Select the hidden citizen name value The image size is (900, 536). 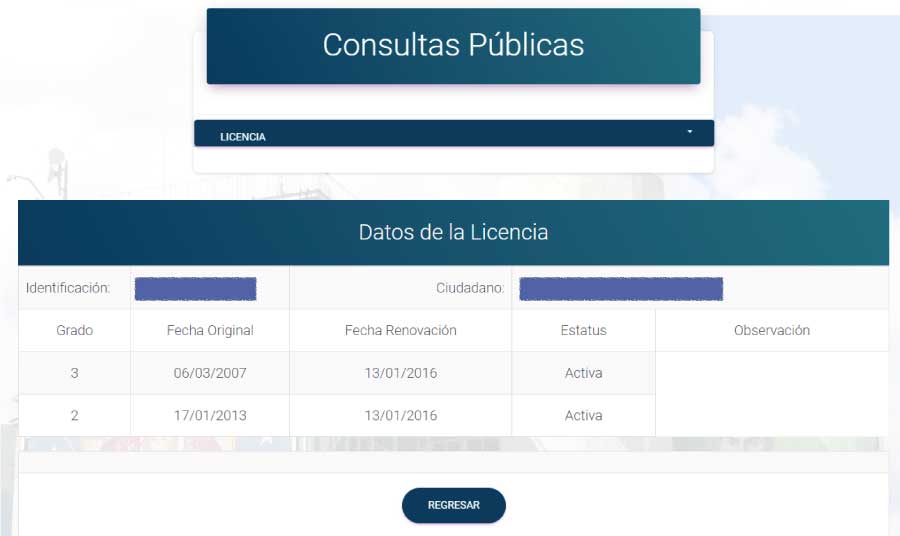point(620,288)
